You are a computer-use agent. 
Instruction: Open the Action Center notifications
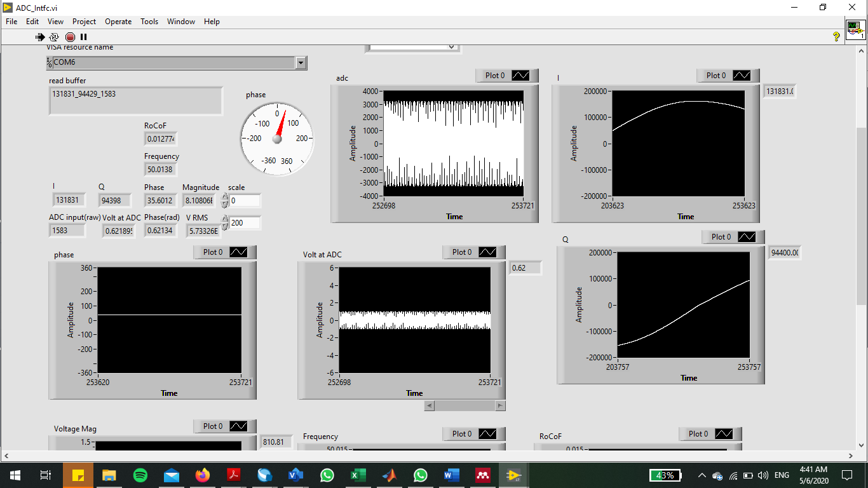click(x=846, y=475)
